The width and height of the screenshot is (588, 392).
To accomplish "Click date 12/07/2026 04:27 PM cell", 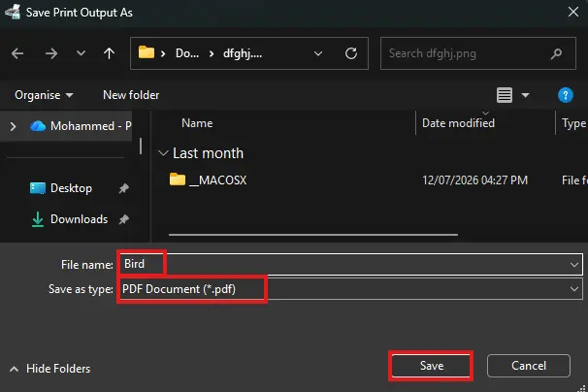I will pyautogui.click(x=474, y=180).
